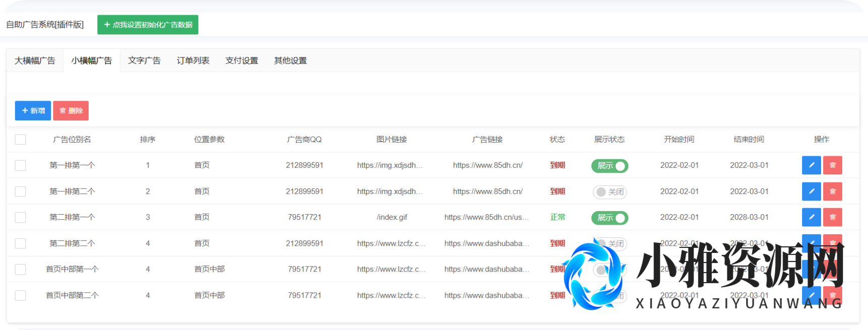The height and width of the screenshot is (330, 868).
Task: Click the 新增 add button
Action: [x=33, y=111]
